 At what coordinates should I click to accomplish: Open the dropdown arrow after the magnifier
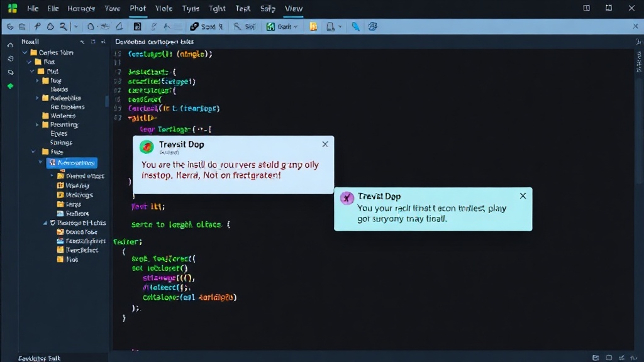click(x=75, y=26)
